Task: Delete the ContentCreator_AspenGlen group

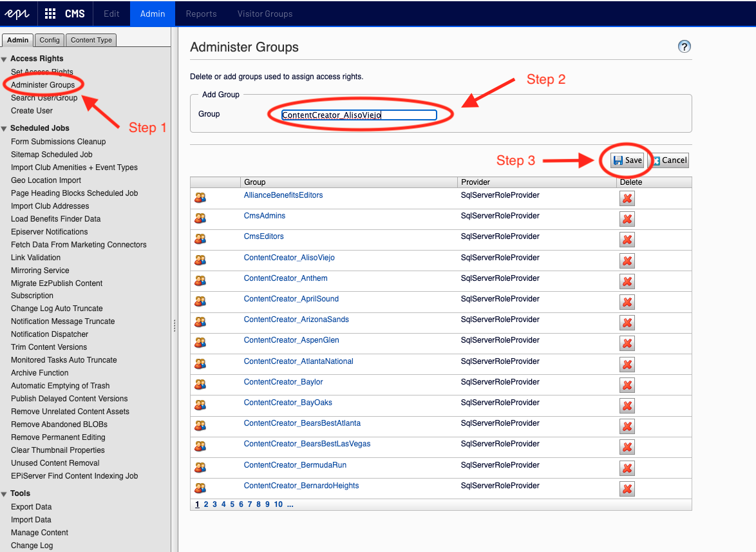Action: tap(627, 343)
